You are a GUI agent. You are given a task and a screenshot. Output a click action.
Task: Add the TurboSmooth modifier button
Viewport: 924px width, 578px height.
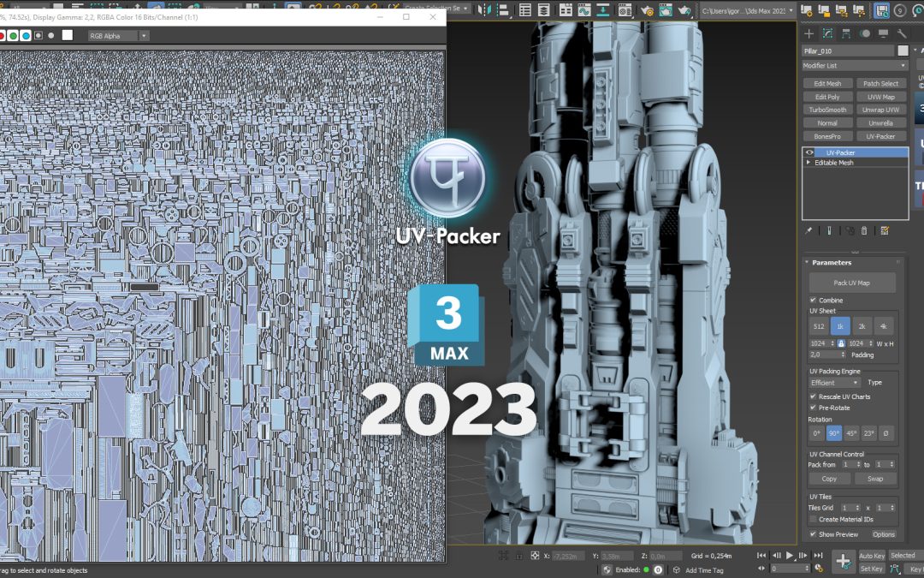click(x=827, y=110)
